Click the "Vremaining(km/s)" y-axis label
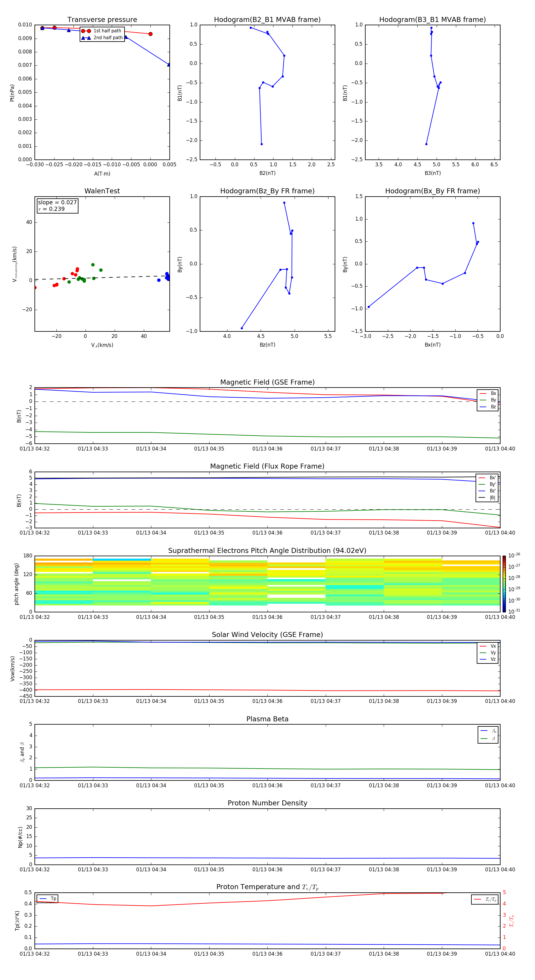 click(x=15, y=264)
